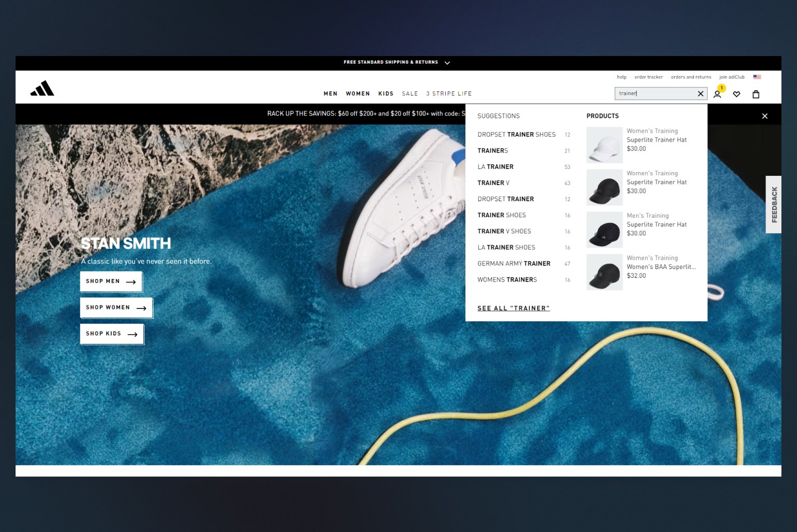Click the help link

pos(622,77)
